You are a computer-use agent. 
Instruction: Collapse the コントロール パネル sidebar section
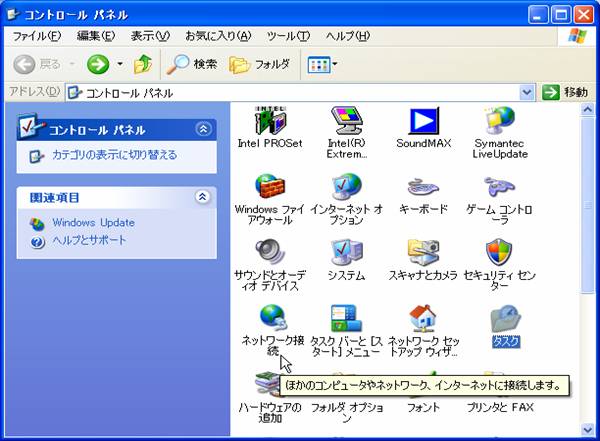tap(204, 129)
